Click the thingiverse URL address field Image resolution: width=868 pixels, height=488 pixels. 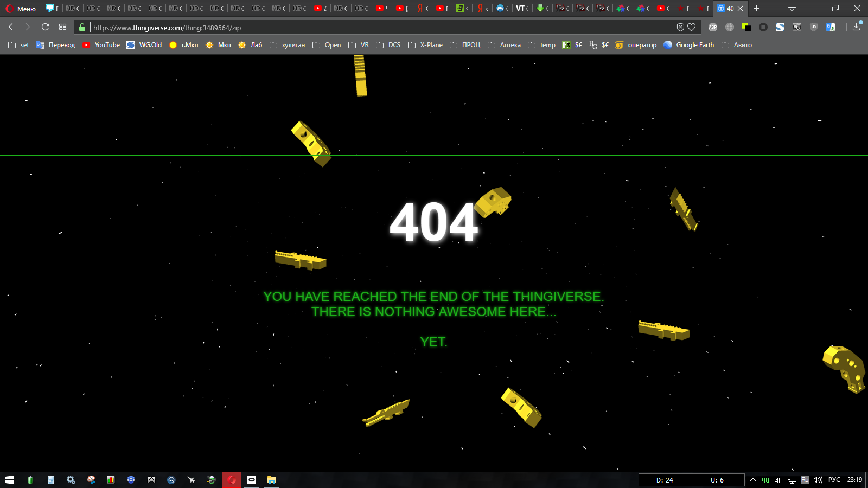380,27
